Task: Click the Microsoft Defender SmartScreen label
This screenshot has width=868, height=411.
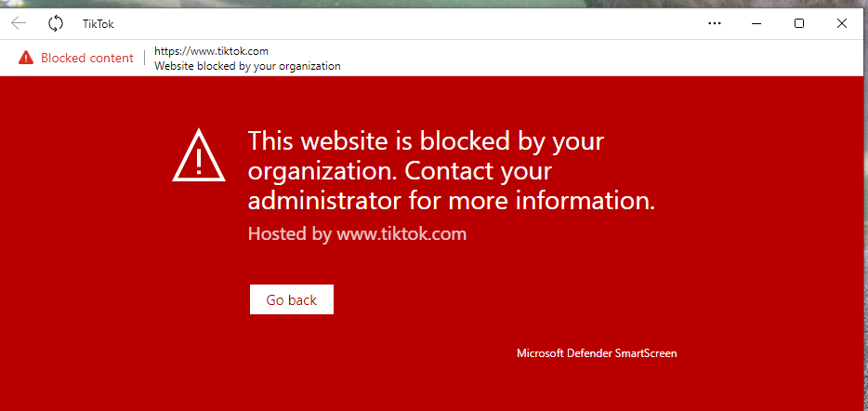Action: click(x=597, y=353)
